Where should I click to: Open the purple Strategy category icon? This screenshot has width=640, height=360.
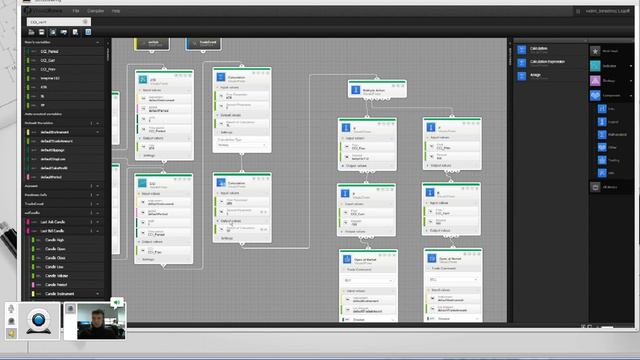tap(596, 81)
